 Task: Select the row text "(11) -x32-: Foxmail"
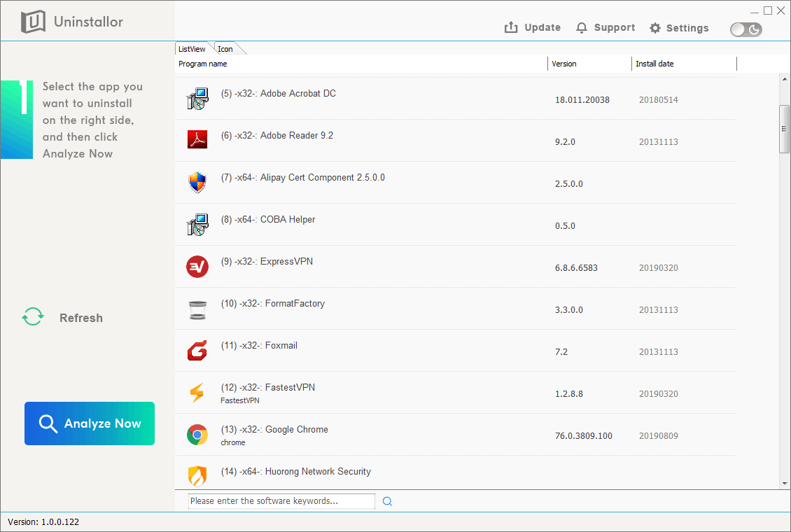[259, 345]
